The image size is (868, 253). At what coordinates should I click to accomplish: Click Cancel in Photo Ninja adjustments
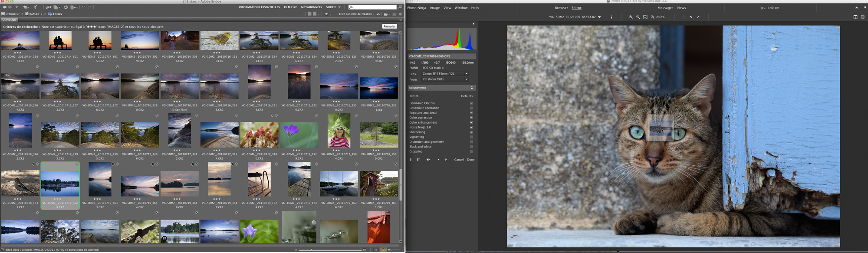(459, 160)
